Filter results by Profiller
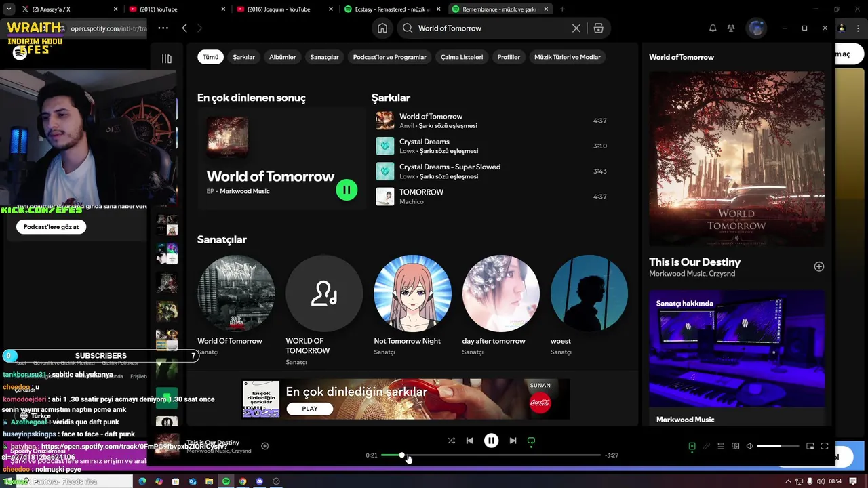Screen dimensions: 868x488 [x=509, y=57]
